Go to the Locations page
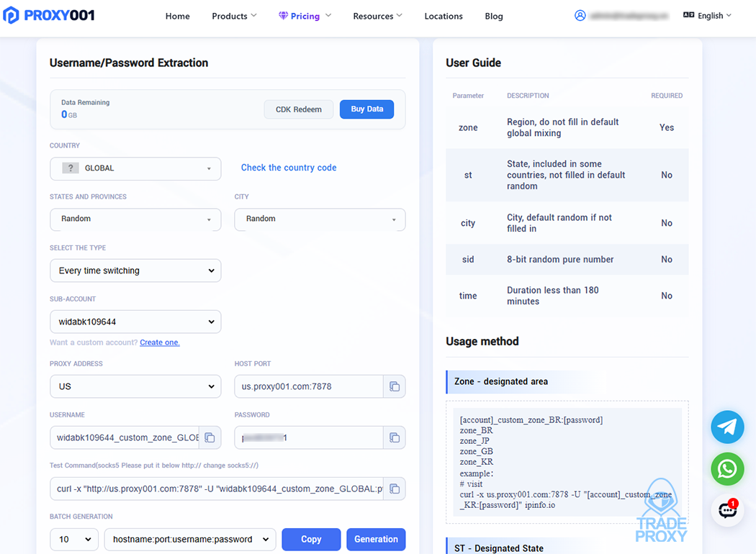756x554 pixels. [x=444, y=16]
